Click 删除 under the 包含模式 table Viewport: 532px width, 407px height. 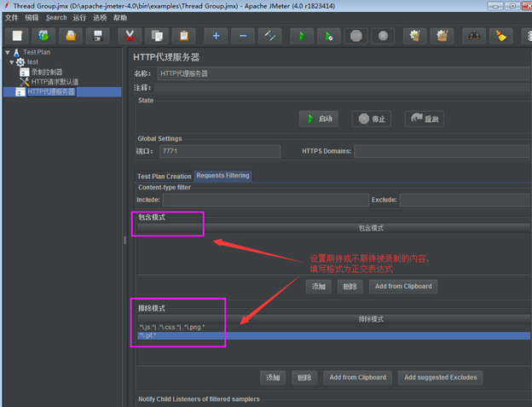coord(350,287)
